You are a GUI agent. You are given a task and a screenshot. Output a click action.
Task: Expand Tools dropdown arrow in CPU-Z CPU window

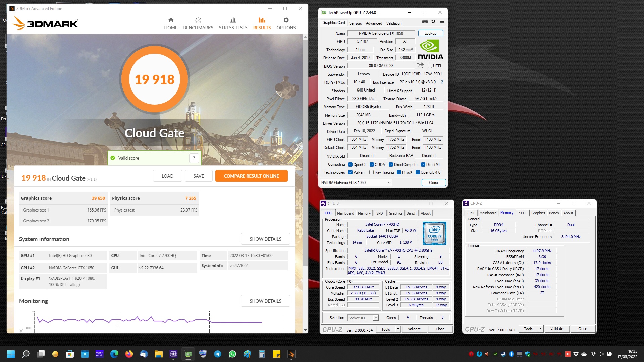[x=398, y=329]
